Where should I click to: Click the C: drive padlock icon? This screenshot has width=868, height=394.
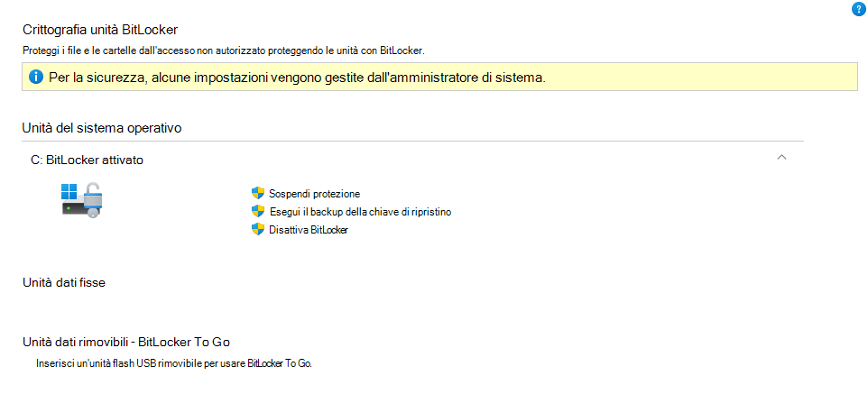pos(82,200)
